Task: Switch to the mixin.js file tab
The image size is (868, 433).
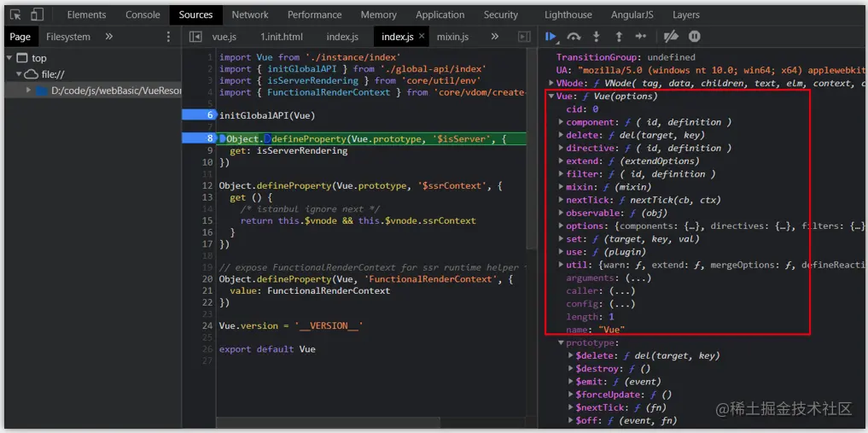Action: [x=452, y=37]
